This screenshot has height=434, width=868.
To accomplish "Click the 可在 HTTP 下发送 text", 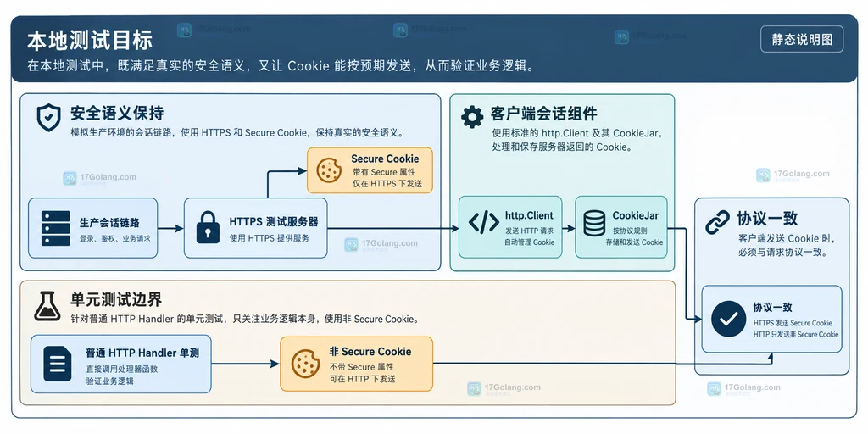I will [x=363, y=379].
